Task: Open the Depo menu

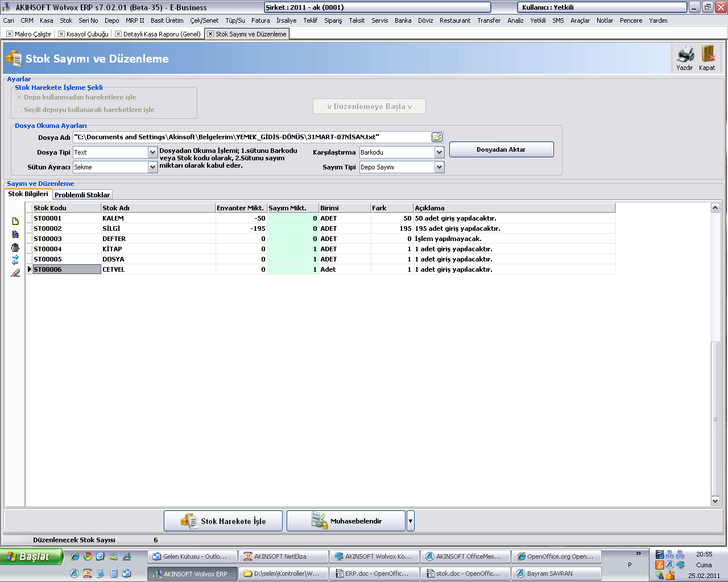Action: tap(112, 20)
